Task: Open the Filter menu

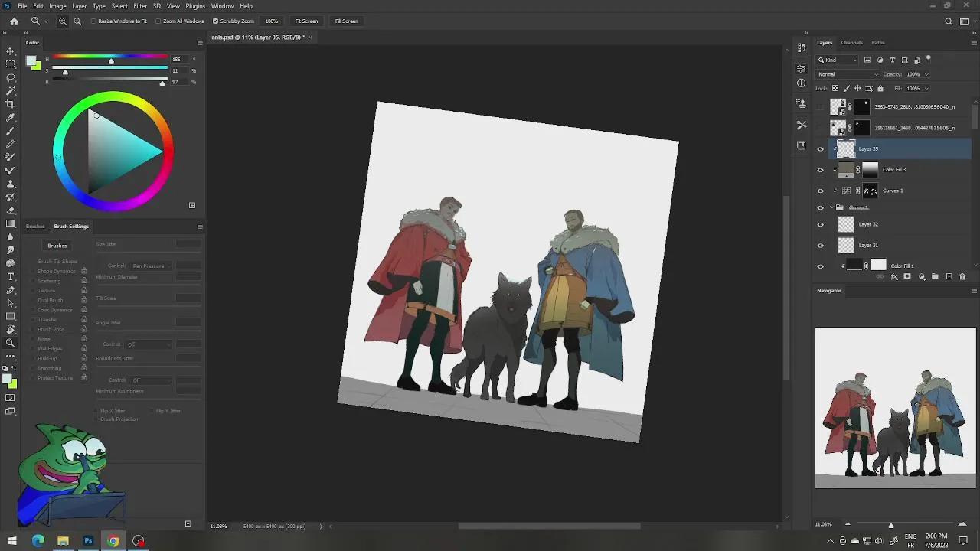Action: coord(140,5)
